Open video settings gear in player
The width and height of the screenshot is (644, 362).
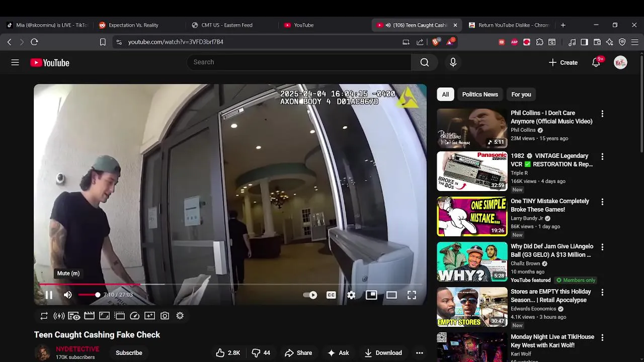[x=351, y=295]
